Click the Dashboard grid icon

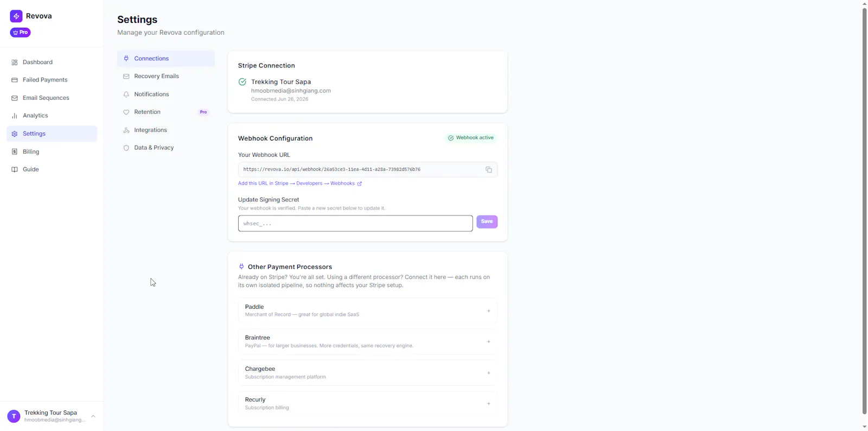pyautogui.click(x=15, y=62)
